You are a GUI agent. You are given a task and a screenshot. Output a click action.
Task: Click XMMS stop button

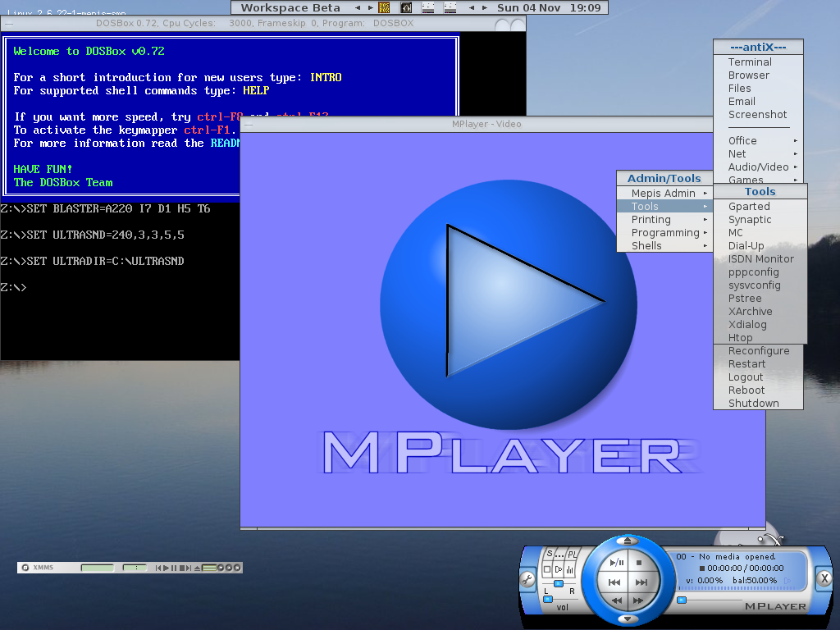[181, 568]
